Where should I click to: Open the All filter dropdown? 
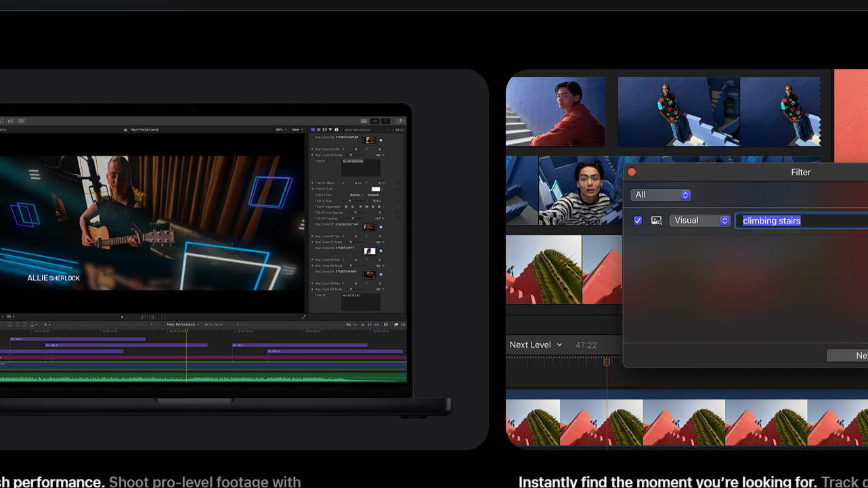pos(660,195)
